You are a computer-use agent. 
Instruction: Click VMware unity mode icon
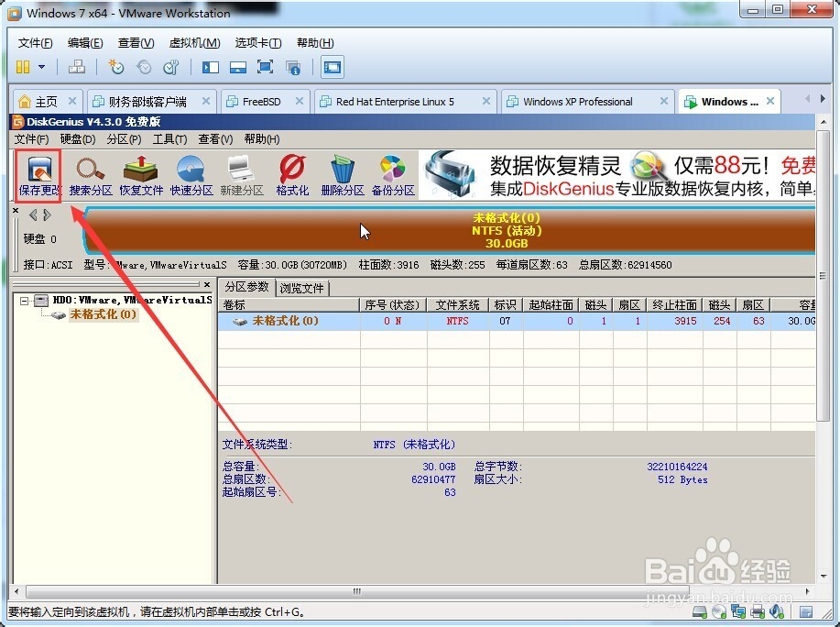[x=293, y=67]
